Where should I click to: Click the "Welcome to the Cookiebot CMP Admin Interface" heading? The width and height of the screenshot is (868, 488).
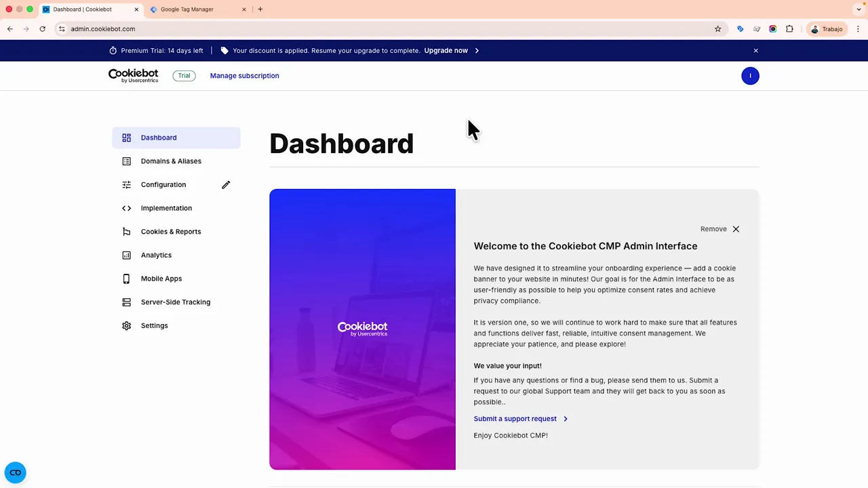585,246
